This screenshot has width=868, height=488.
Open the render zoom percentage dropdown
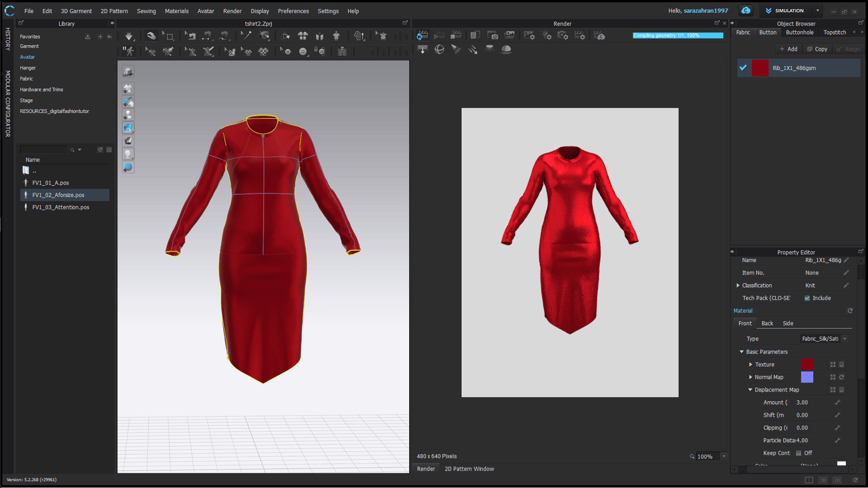click(x=724, y=456)
